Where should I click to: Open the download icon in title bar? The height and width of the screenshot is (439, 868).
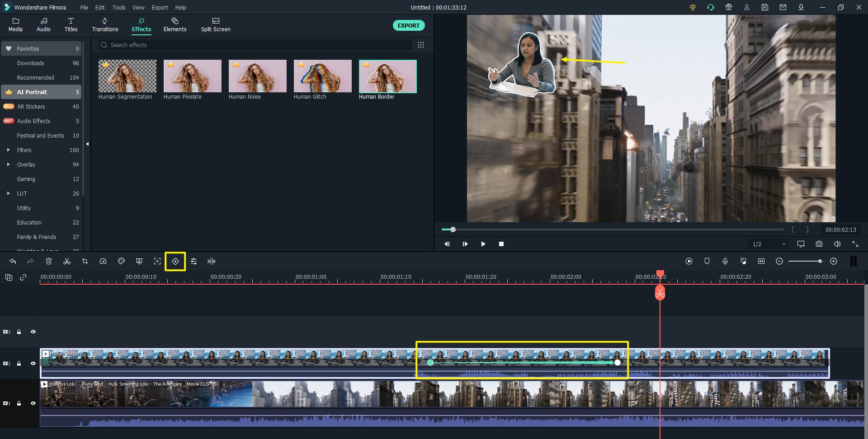801,7
